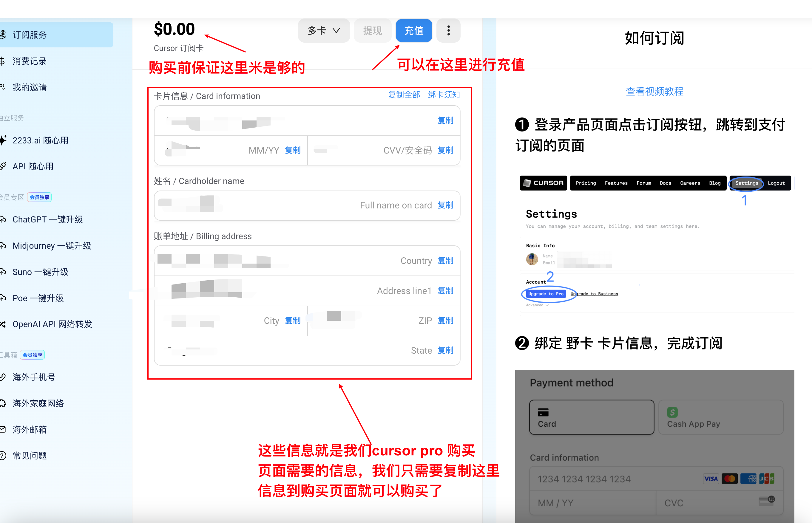
Task: Click the 海外邮箱 envelope icon
Action: pyautogui.click(x=3, y=429)
